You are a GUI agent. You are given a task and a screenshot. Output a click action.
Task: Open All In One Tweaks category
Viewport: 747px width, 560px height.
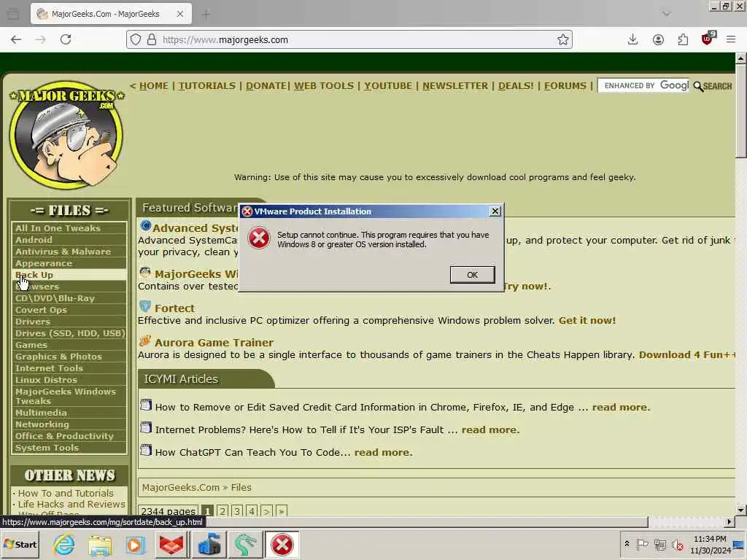[x=69, y=228]
